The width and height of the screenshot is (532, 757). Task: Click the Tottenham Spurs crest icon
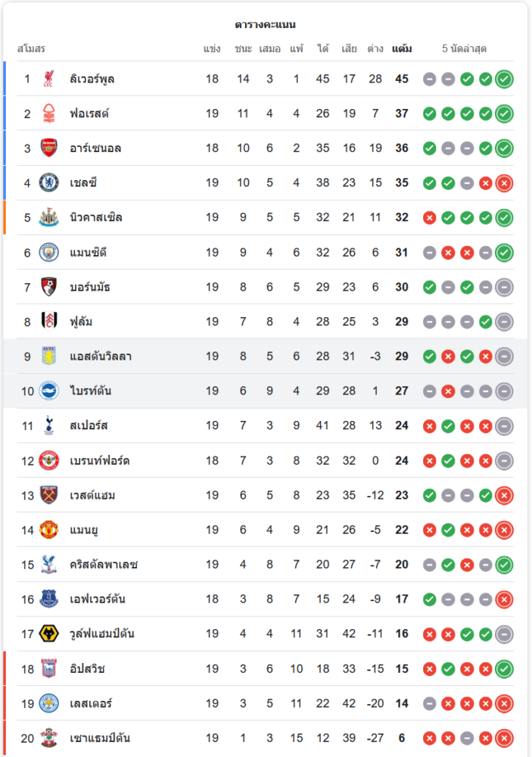[x=49, y=425]
